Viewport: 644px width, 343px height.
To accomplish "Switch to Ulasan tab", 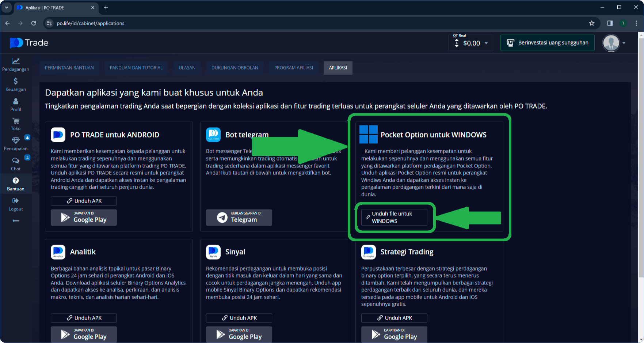I will pos(187,68).
